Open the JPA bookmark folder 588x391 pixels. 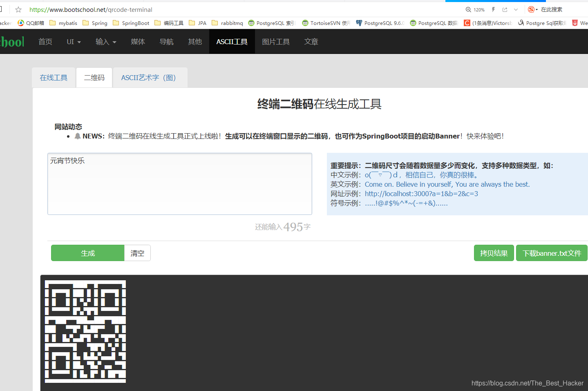coord(198,23)
